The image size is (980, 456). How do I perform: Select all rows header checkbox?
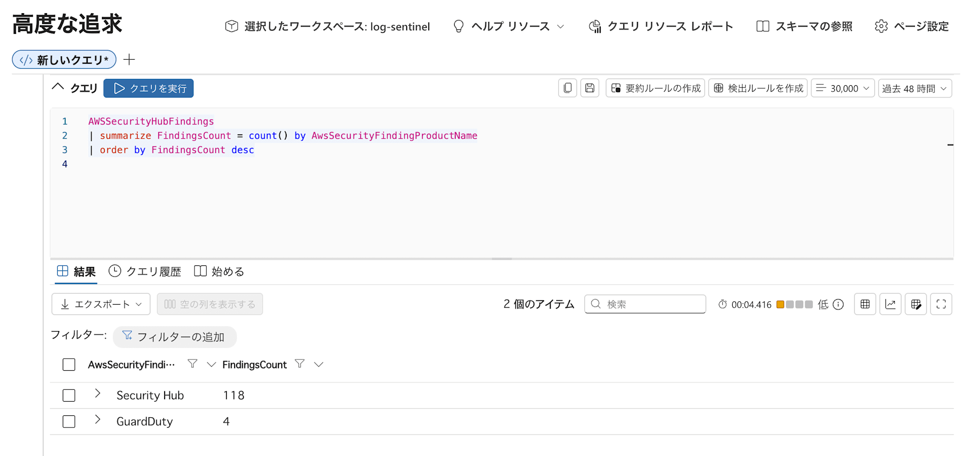[x=69, y=364]
